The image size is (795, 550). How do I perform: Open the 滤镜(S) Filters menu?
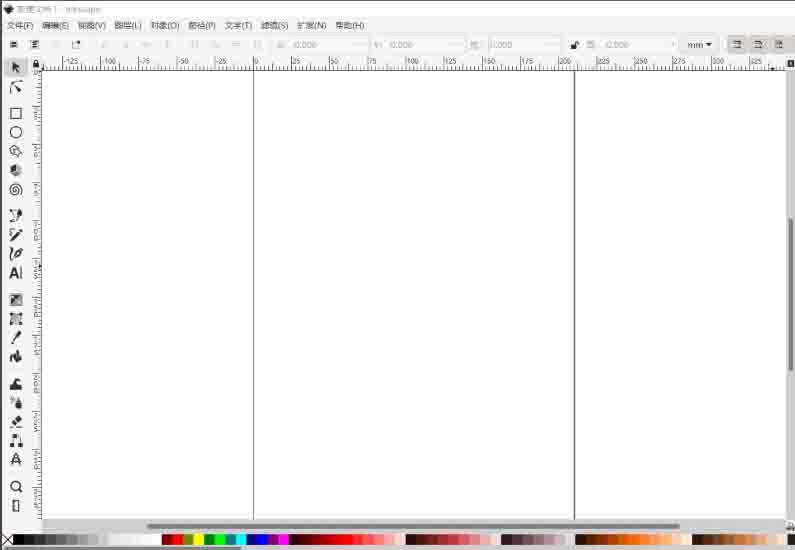click(x=274, y=25)
